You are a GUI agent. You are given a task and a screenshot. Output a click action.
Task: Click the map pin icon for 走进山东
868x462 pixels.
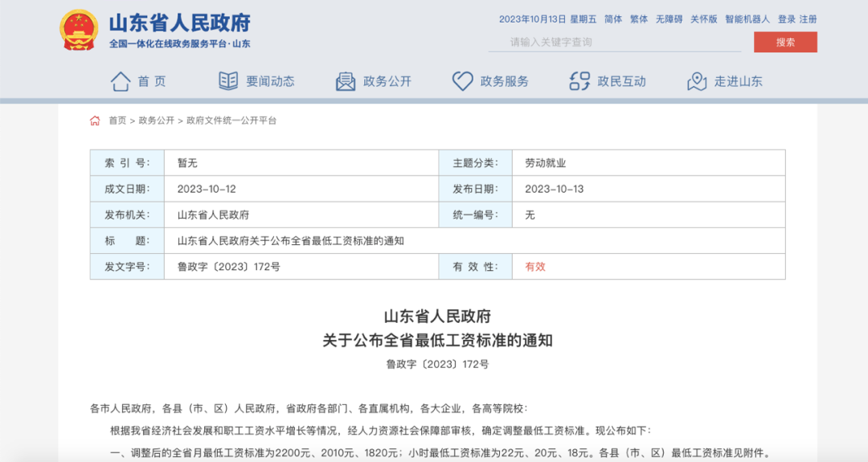point(697,81)
